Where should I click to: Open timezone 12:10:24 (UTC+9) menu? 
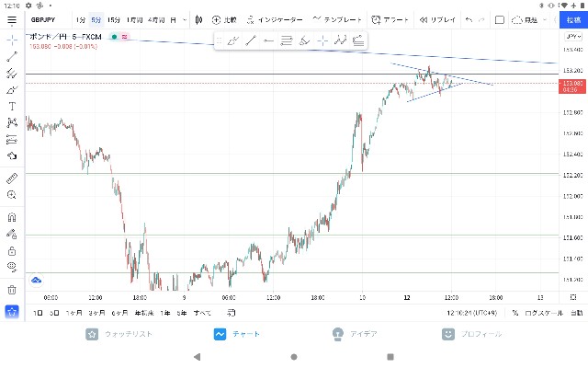point(471,313)
